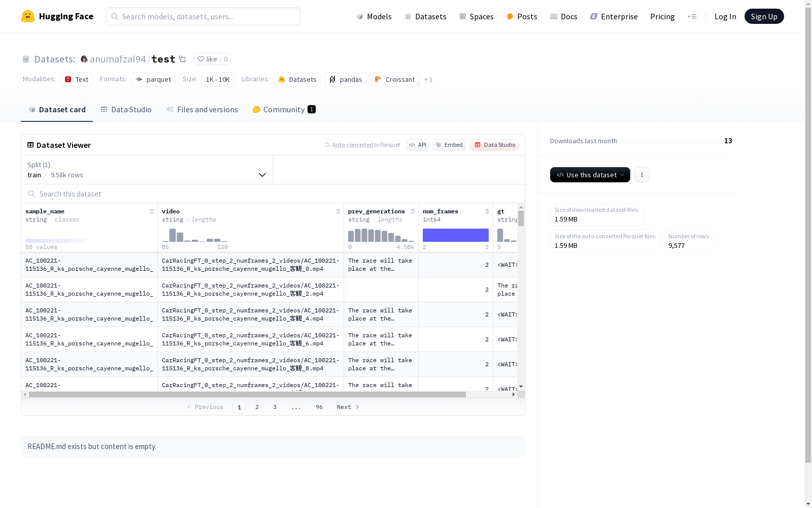Like the dataset with the heart button

(207, 59)
